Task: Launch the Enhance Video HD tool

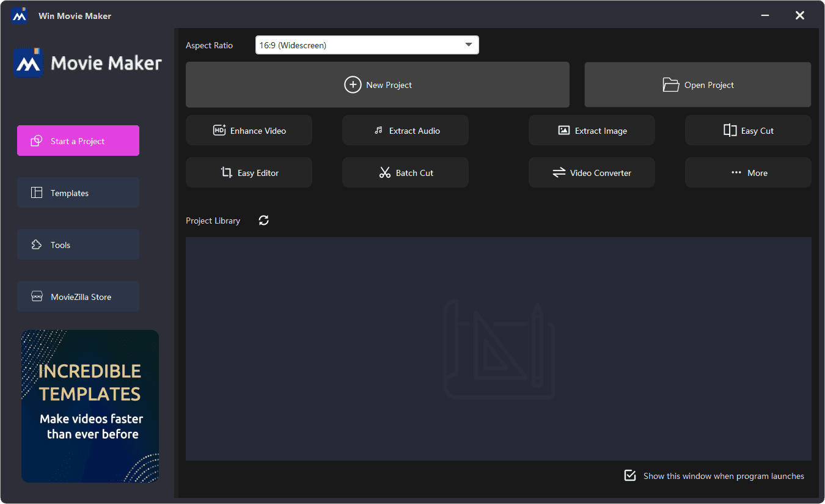Action: (x=249, y=130)
